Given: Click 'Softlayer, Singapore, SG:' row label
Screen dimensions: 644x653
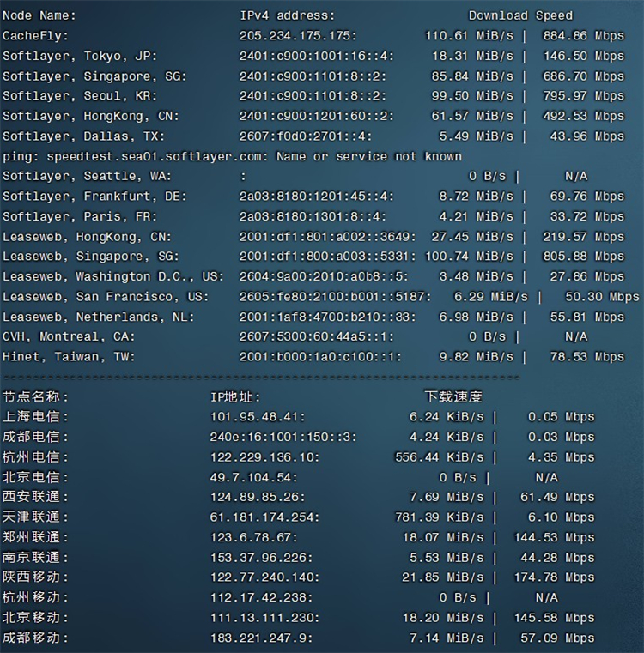Looking at the screenshot, I should 94,76.
